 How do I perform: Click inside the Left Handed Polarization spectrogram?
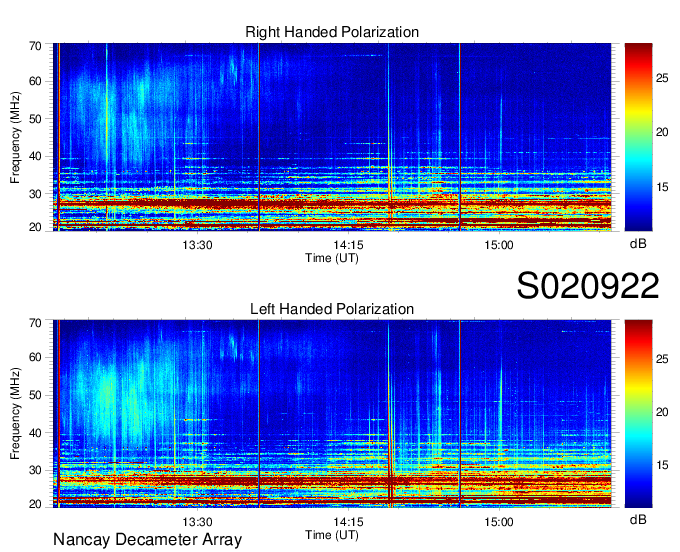point(332,414)
